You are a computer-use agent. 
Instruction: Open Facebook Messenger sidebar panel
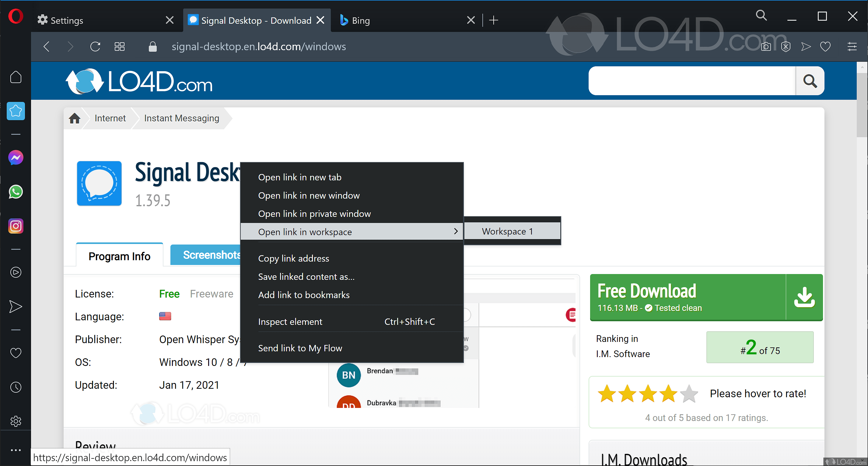coord(16,157)
